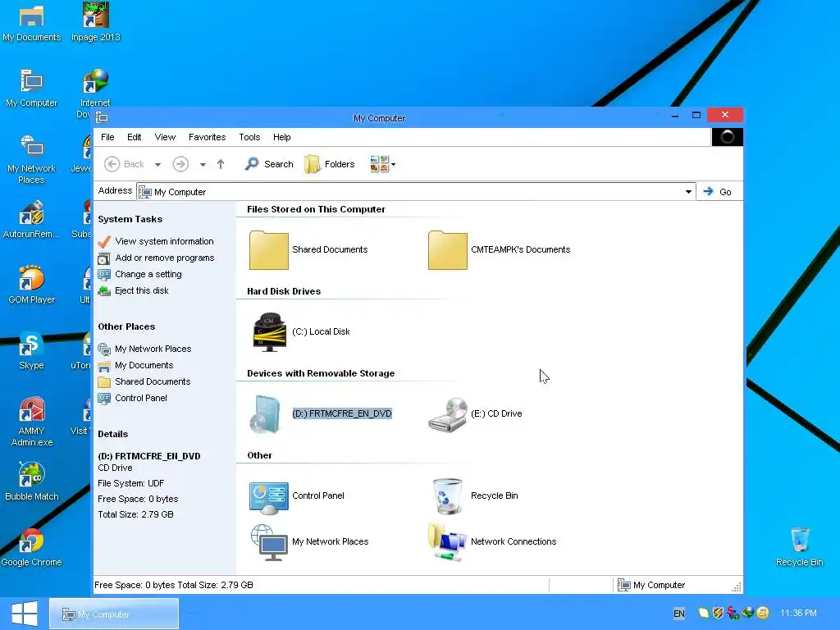Click the yellow smiley tray icon
Viewport: 840px width, 630px height.
(x=763, y=613)
